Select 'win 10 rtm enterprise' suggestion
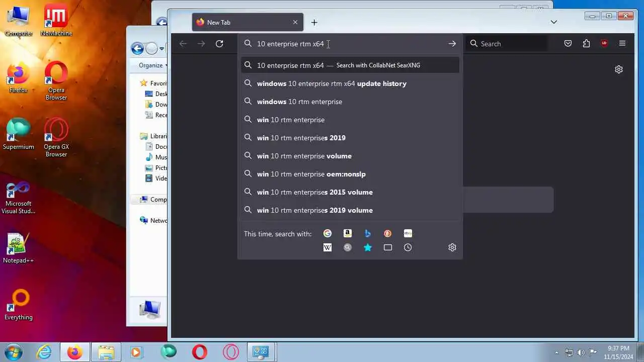644x362 pixels. pos(350,120)
